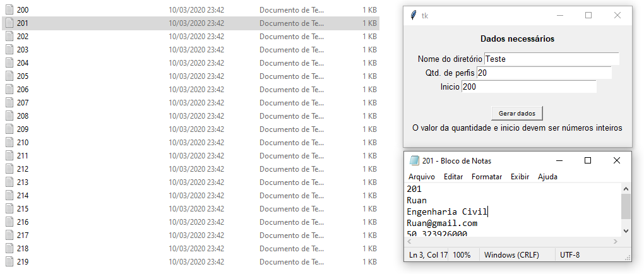Focus the Qtd. de perfis field
The height and width of the screenshot is (274, 644).
coord(544,73)
